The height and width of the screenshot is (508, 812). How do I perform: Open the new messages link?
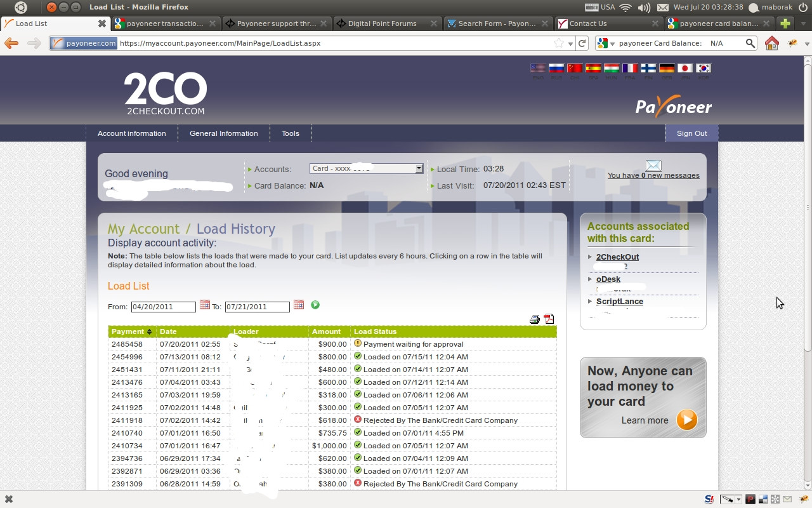coord(653,175)
